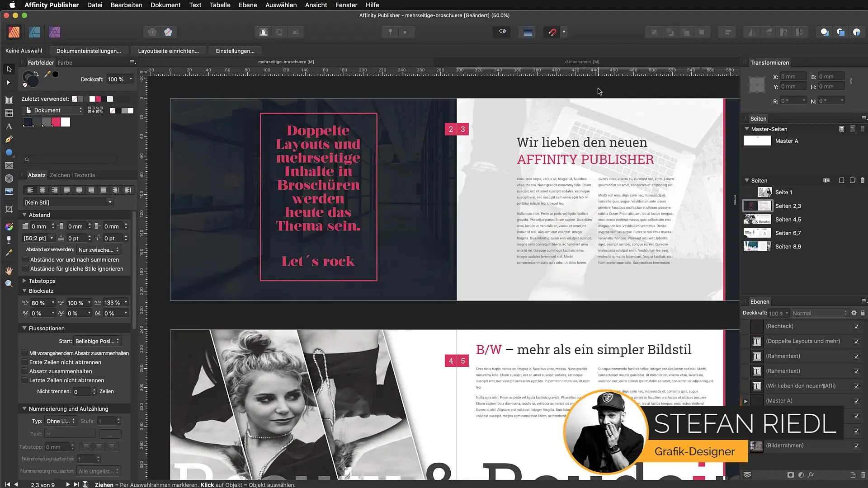The image size is (868, 488).
Task: Pick the pink swatch in Dokument palette
Action: pos(56,122)
